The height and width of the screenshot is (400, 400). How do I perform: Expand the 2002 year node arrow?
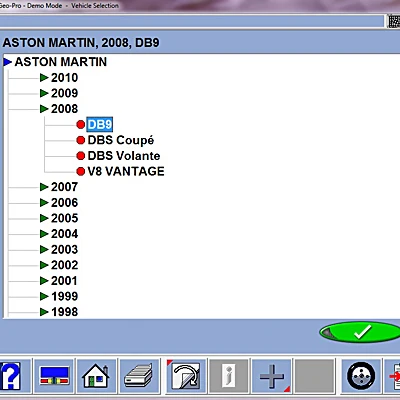[x=44, y=265]
